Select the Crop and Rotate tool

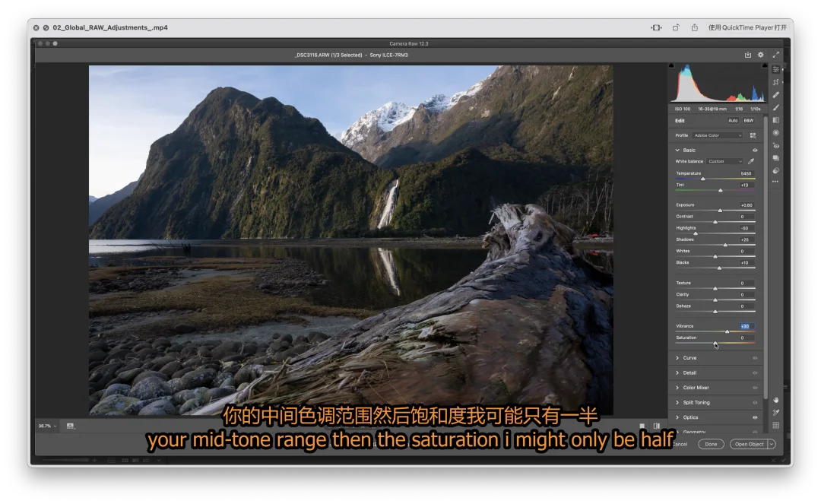[x=775, y=82]
